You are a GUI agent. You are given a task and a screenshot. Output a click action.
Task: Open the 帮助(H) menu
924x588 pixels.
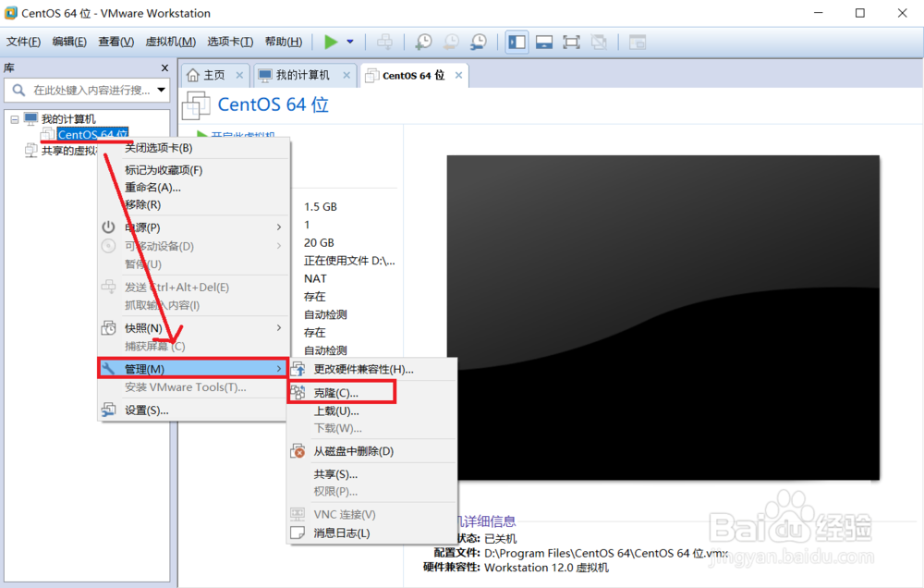284,42
